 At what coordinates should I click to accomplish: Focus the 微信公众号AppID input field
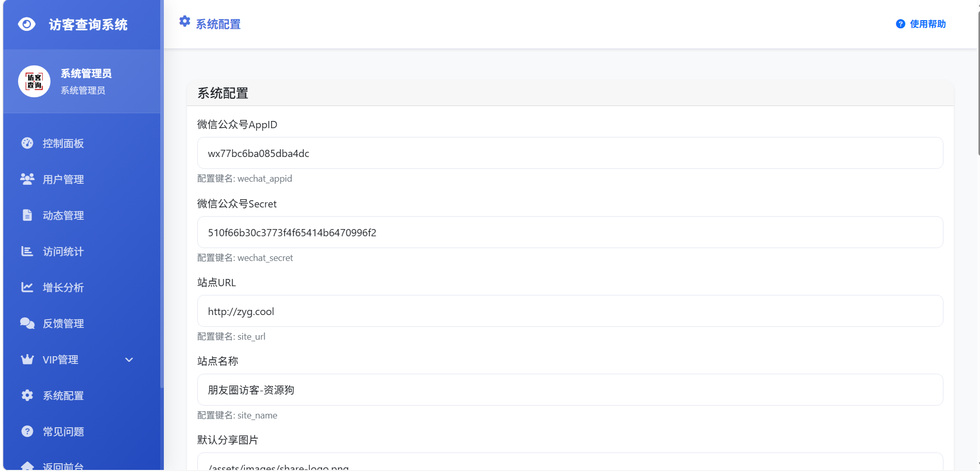pos(570,153)
